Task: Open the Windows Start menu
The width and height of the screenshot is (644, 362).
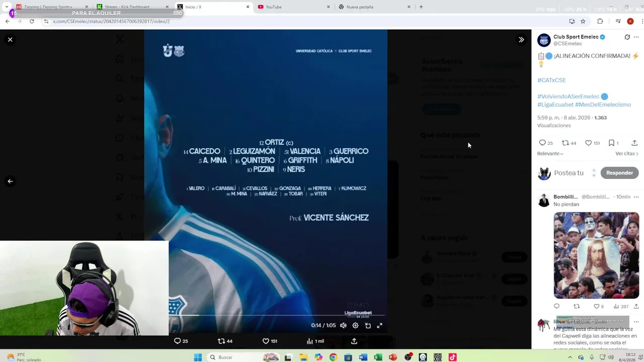Action: click(x=198, y=357)
